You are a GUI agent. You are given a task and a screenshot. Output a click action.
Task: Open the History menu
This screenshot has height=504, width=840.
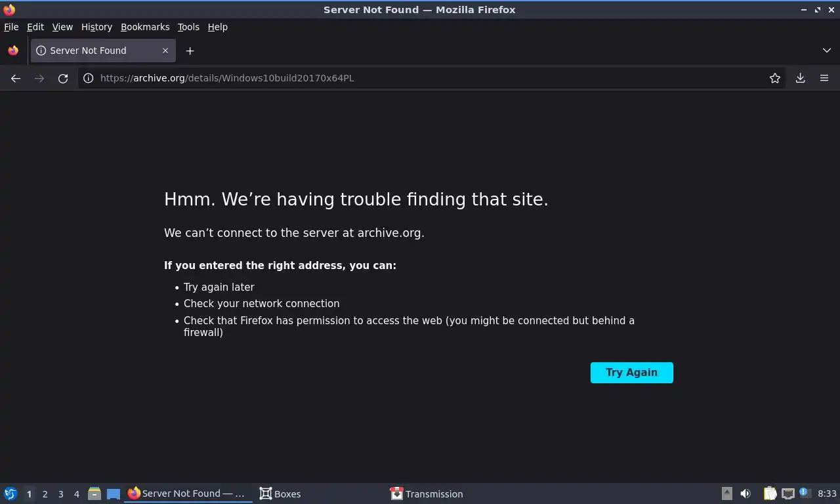click(x=96, y=27)
